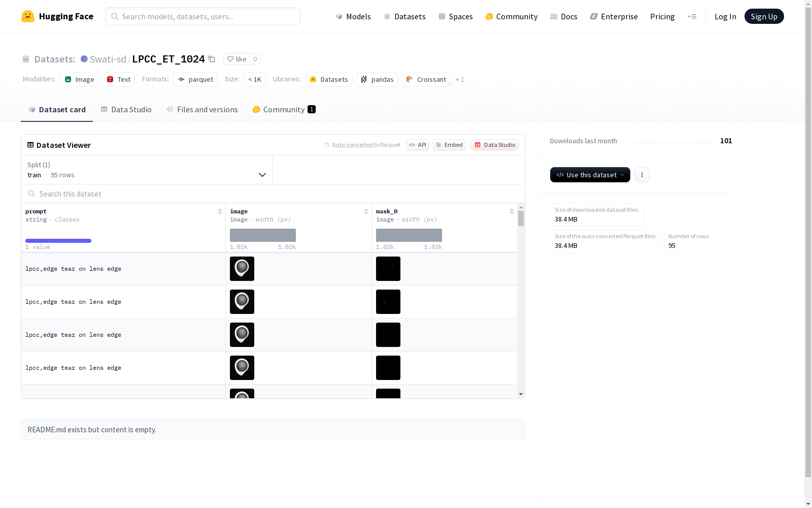The height and width of the screenshot is (508, 812).
Task: Open Datasets in the top navigation
Action: tap(404, 16)
